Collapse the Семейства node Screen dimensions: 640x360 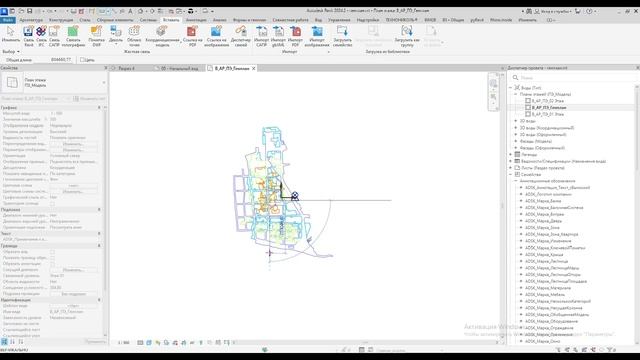[x=511, y=174]
